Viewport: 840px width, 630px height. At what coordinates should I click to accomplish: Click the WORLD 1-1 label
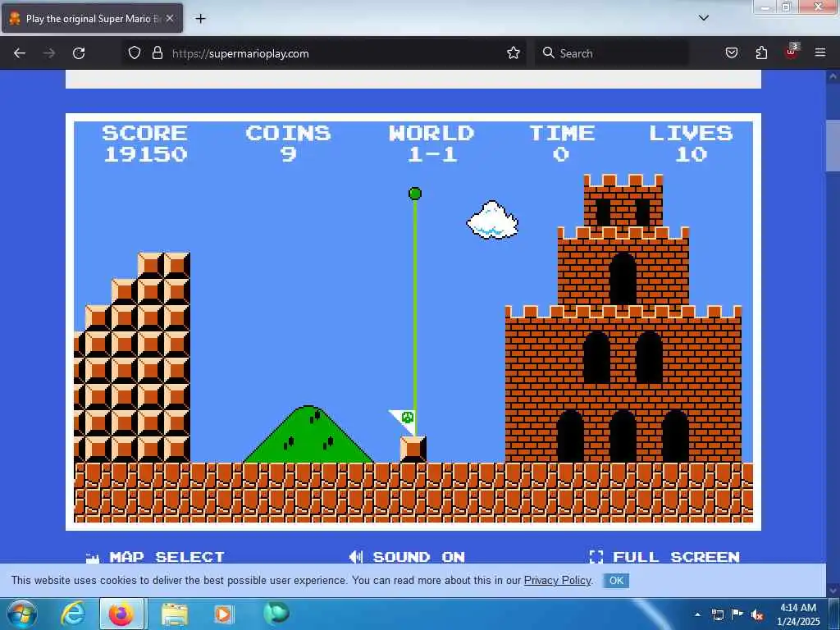(431, 144)
